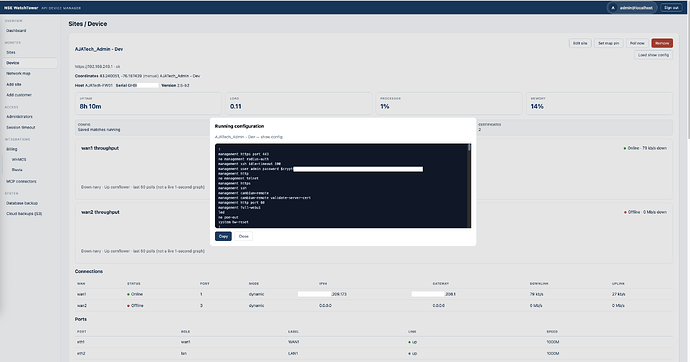Click the Edit site button
The image size is (690, 362).
click(580, 43)
